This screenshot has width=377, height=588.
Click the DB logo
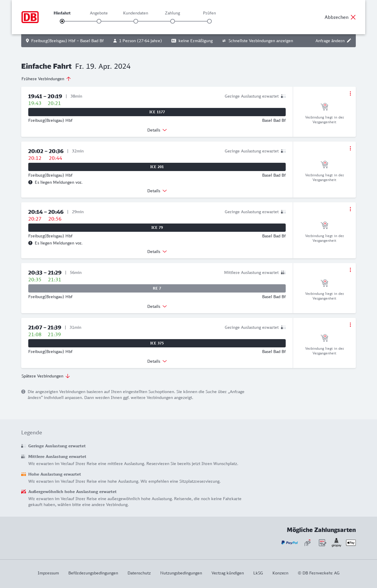[30, 17]
